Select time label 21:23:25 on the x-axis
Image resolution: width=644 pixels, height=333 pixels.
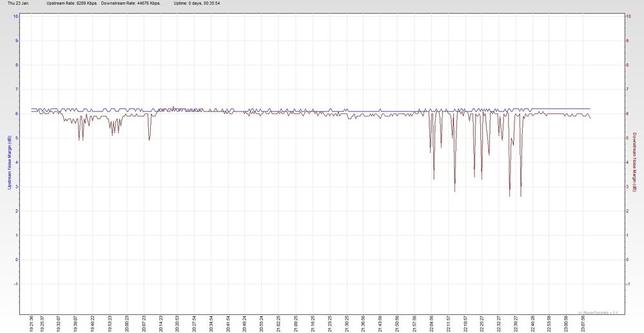pos(329,323)
